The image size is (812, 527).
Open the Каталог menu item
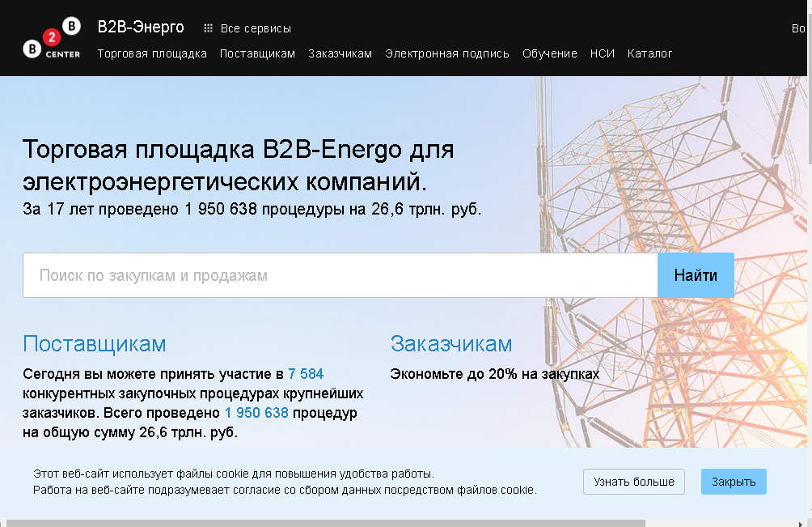(650, 53)
